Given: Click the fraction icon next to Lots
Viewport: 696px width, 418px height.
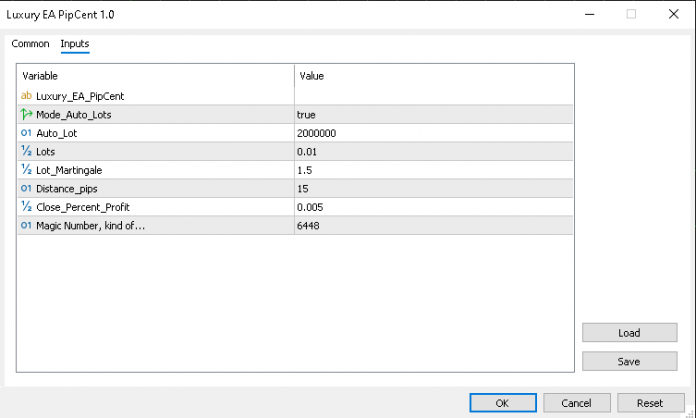Looking at the screenshot, I should tap(27, 152).
